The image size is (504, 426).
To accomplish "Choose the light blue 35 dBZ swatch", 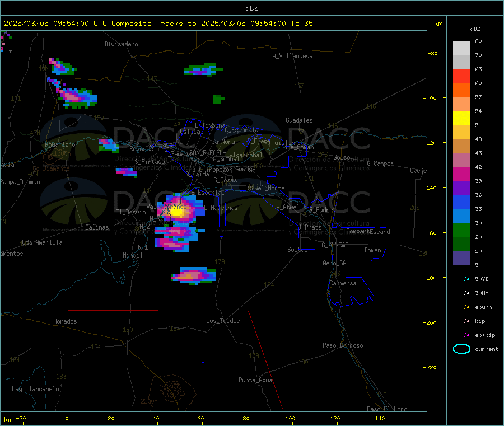I will click(x=461, y=216).
